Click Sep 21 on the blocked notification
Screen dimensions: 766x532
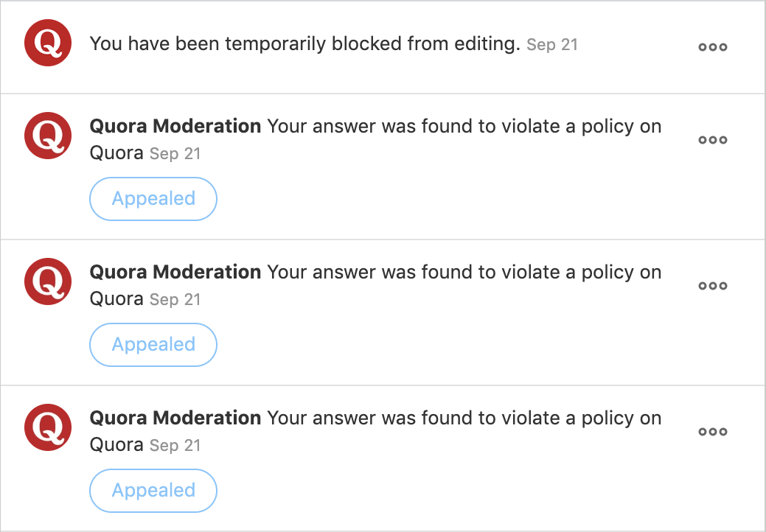point(551,44)
